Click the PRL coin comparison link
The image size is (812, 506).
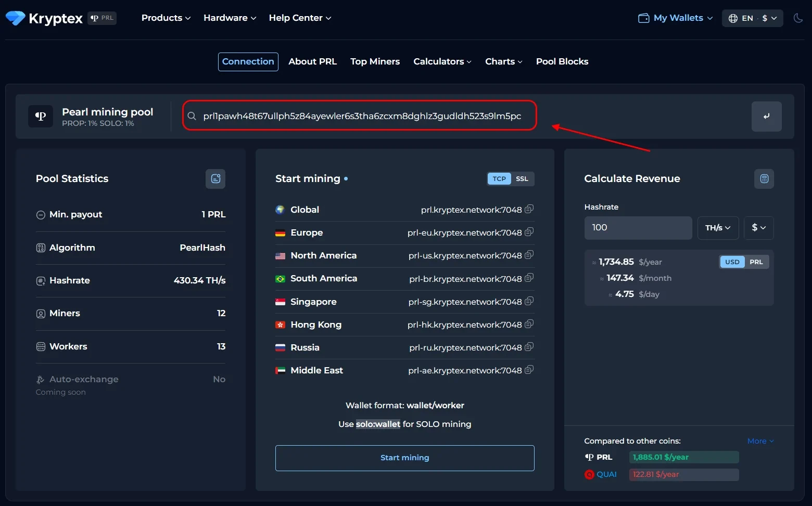599,457
